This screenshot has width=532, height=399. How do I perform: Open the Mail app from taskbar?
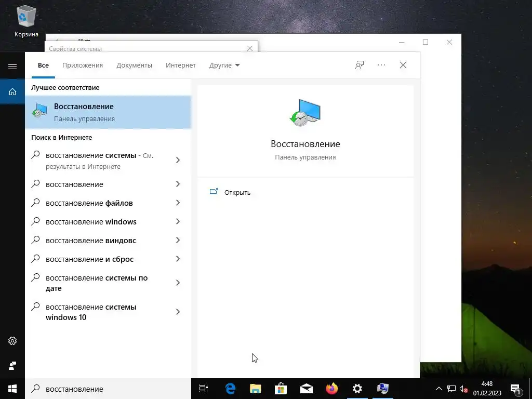coord(306,389)
